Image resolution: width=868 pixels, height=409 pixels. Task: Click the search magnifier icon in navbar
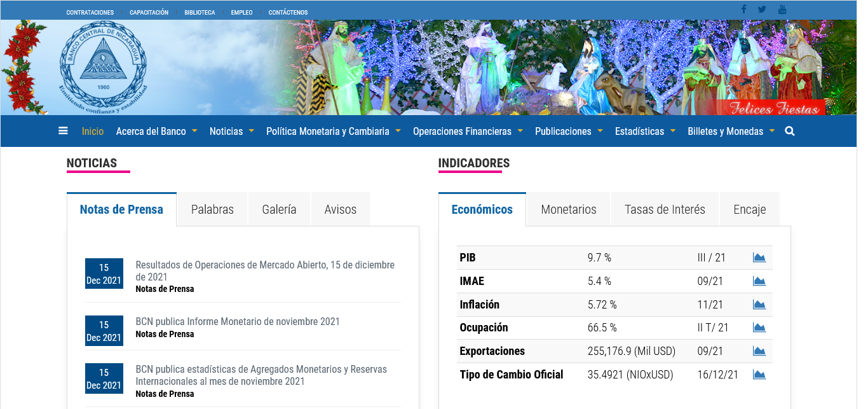(x=790, y=131)
